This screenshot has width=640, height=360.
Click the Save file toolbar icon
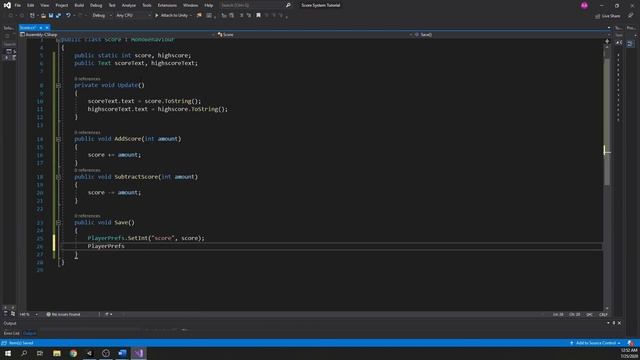coord(51,16)
